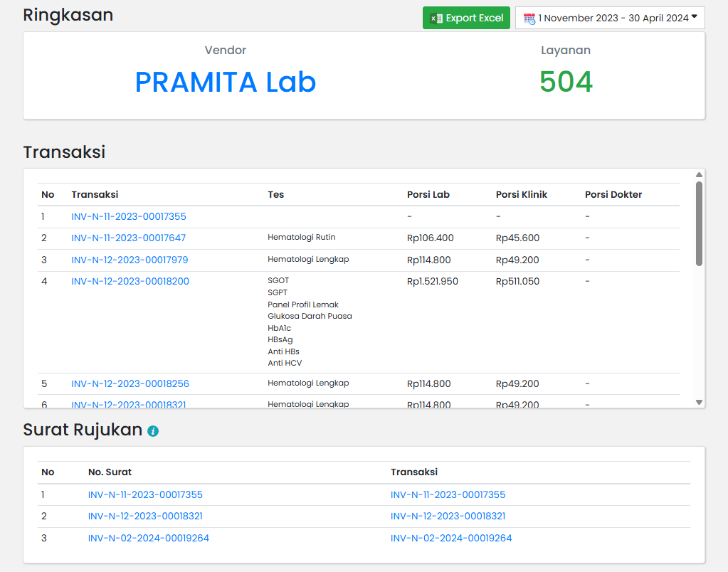Open transaction INV-N-12-2023-00018200 with SGOT tests
The image size is (728, 572).
click(130, 281)
